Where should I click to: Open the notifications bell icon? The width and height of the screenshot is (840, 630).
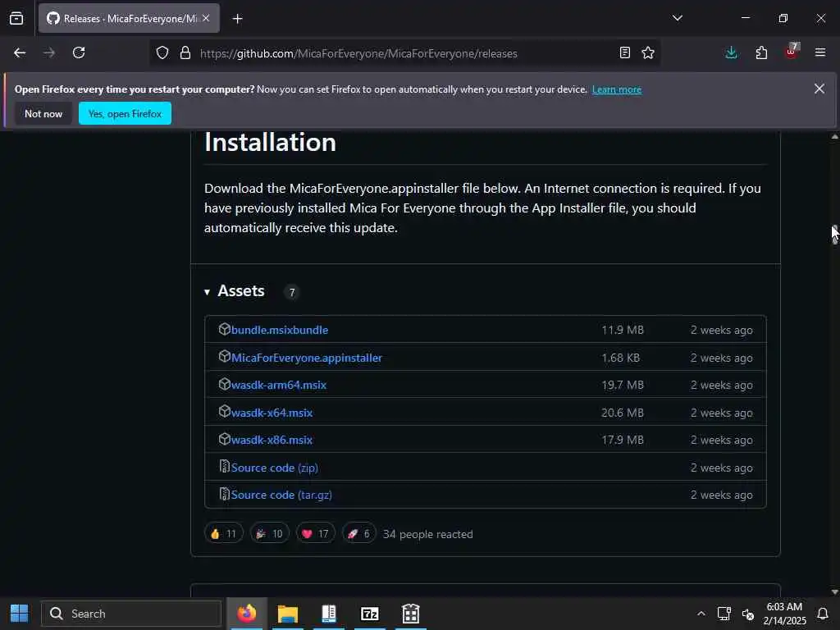point(822,614)
